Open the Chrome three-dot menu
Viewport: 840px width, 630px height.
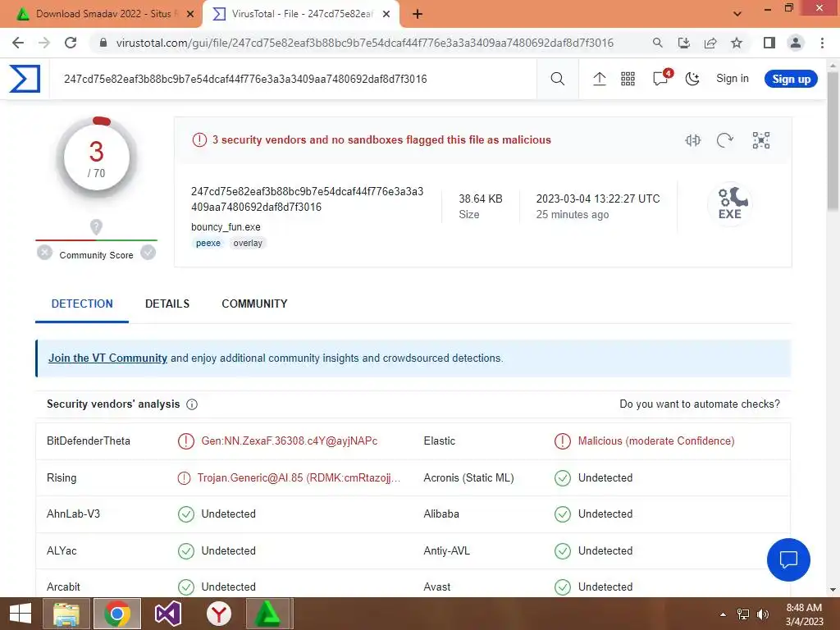(x=822, y=43)
